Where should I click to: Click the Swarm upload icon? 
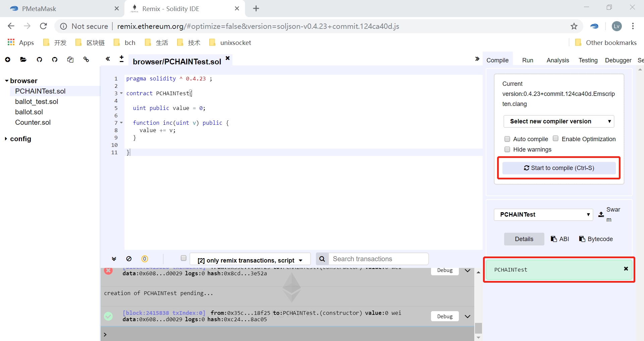601,215
